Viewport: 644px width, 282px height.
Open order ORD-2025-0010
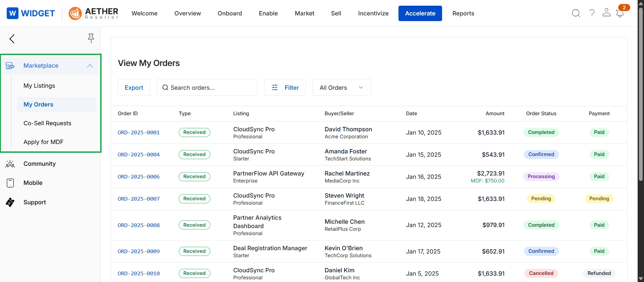(139, 274)
